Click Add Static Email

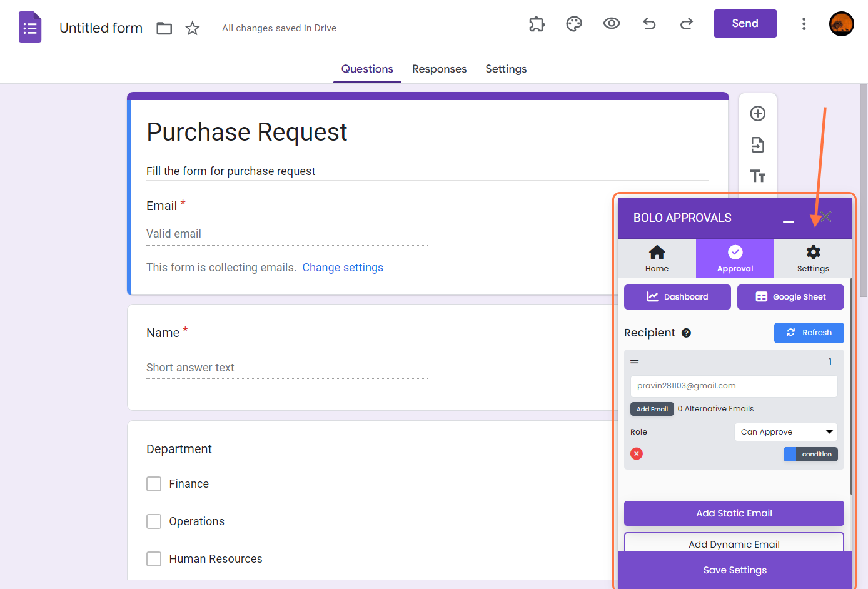(734, 513)
